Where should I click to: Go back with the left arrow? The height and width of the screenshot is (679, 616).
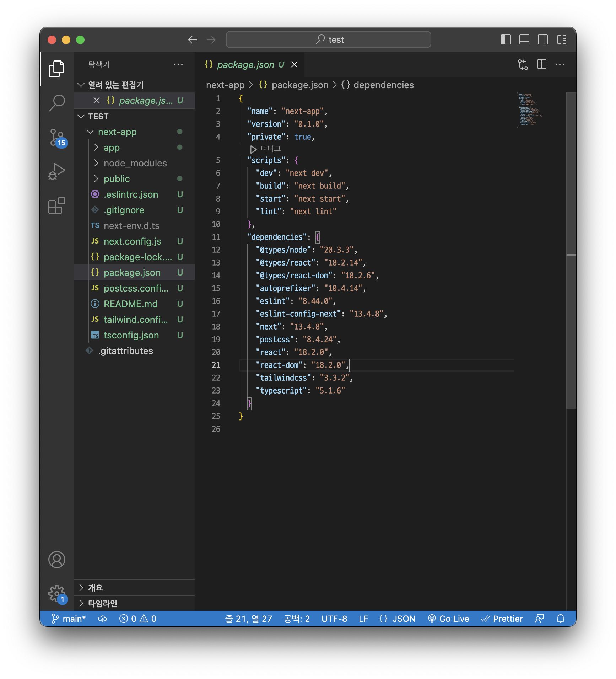click(x=192, y=39)
